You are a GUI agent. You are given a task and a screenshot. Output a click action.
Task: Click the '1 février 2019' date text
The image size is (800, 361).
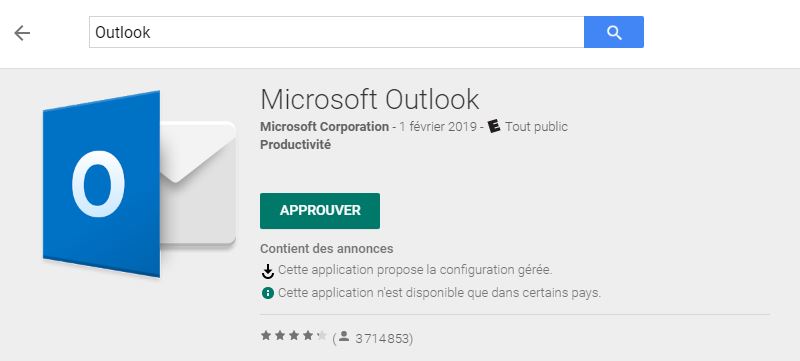click(x=438, y=126)
